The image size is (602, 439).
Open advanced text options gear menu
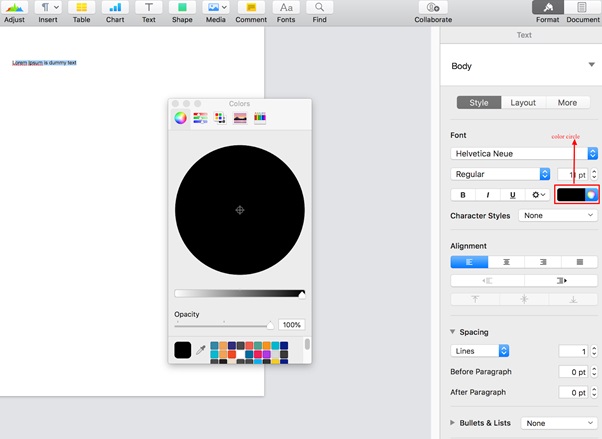click(538, 195)
